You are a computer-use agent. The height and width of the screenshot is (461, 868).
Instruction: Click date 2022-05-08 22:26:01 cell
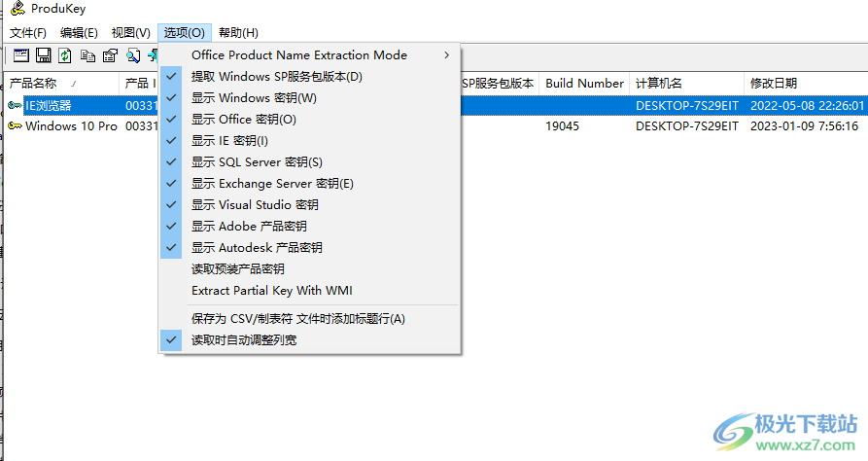click(x=807, y=105)
